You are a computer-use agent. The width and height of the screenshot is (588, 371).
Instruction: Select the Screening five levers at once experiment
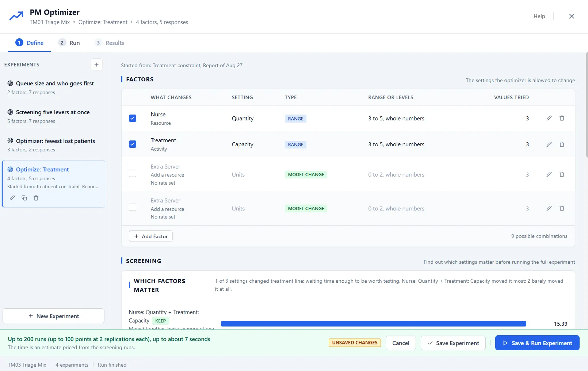coord(54,116)
